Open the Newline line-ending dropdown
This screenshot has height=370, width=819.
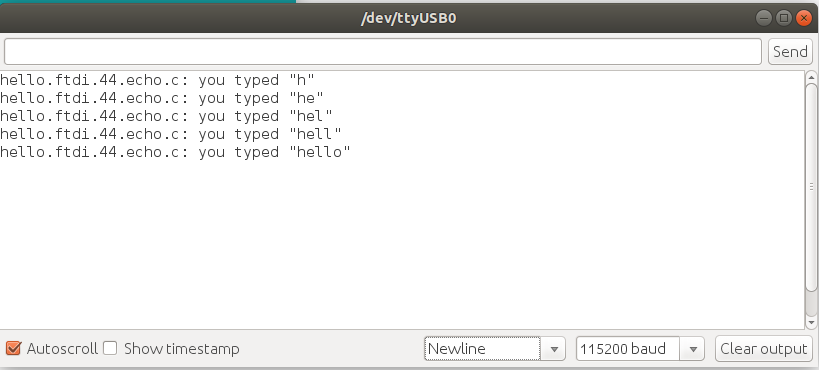click(494, 349)
